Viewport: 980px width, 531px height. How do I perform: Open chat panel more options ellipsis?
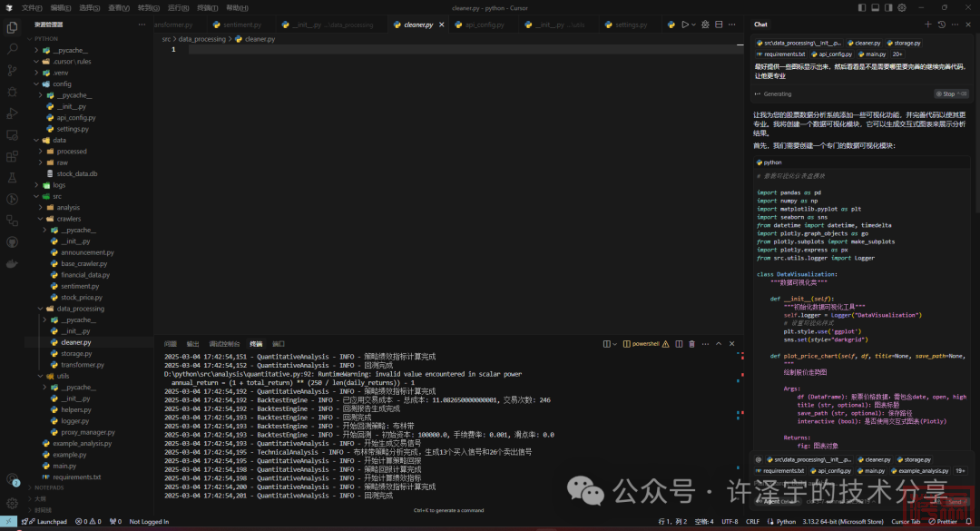(x=955, y=25)
